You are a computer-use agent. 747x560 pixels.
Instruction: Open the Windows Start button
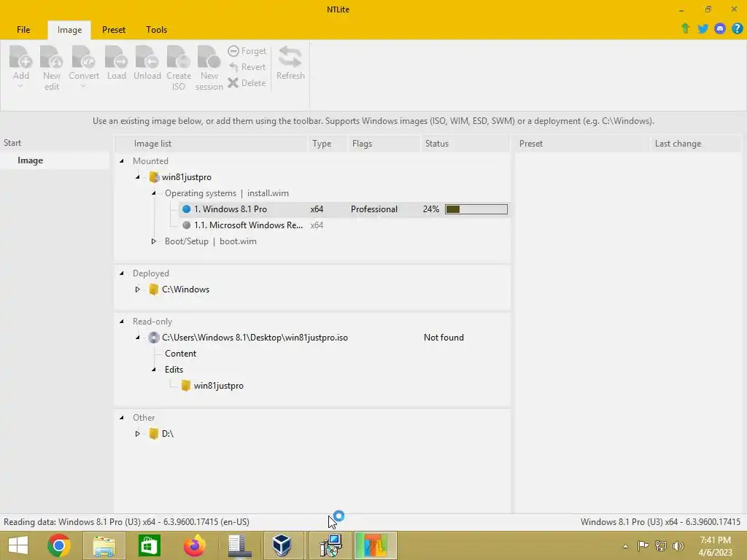[x=18, y=545]
